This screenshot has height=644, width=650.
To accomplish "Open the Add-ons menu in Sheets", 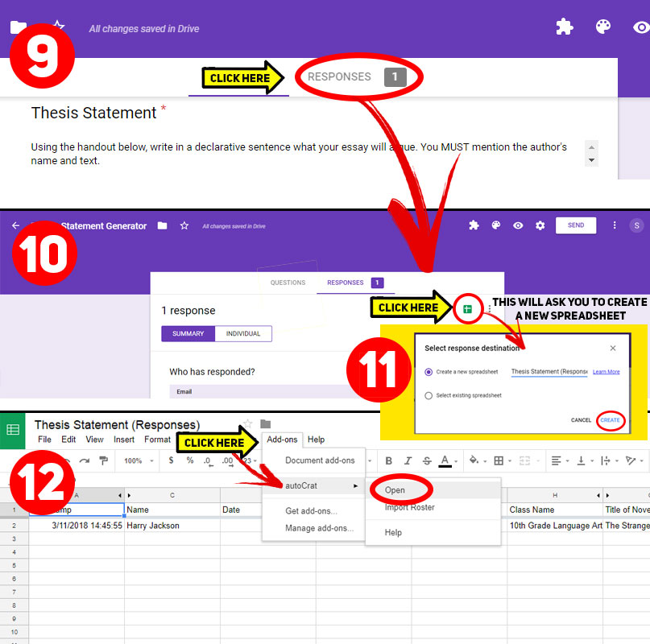I will tap(282, 440).
